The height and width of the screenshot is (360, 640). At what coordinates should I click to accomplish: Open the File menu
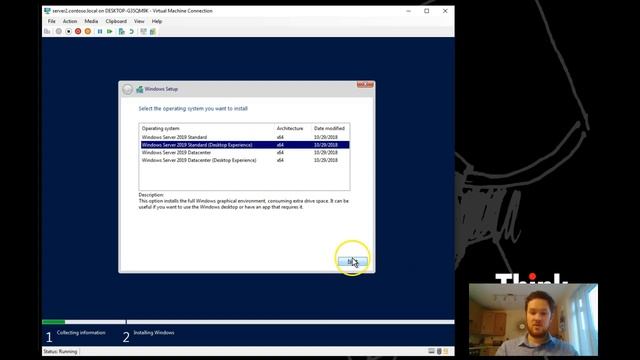[51, 21]
